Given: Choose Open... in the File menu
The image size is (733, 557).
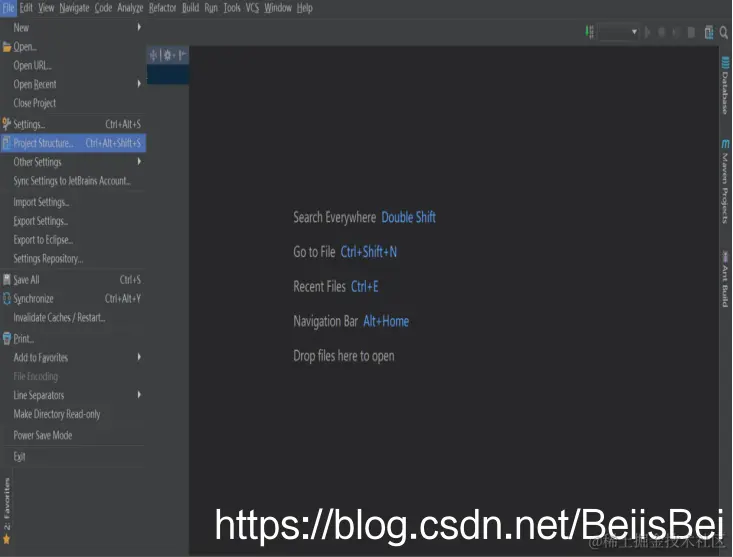Looking at the screenshot, I should [x=73, y=47].
